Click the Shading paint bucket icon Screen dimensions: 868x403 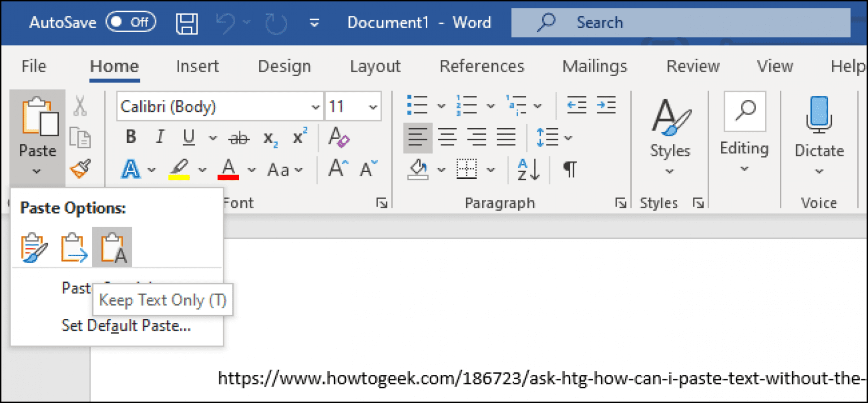pyautogui.click(x=418, y=169)
